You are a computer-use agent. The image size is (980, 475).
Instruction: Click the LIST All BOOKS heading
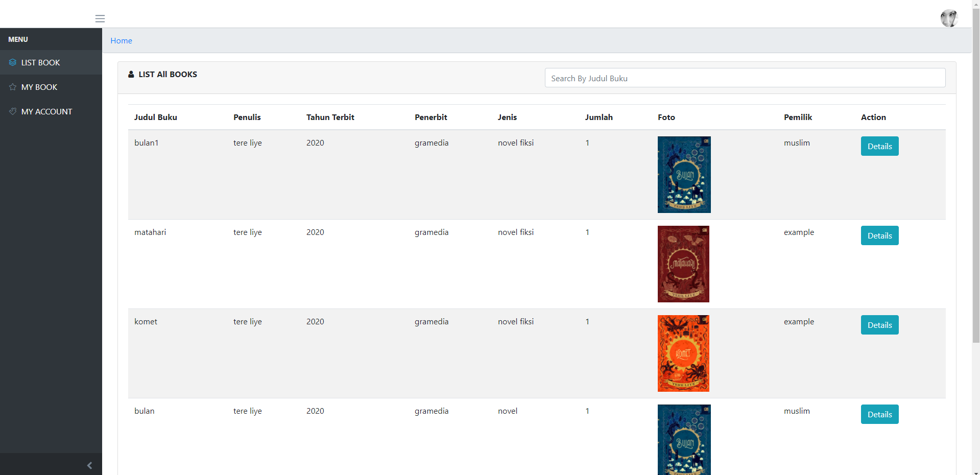168,74
